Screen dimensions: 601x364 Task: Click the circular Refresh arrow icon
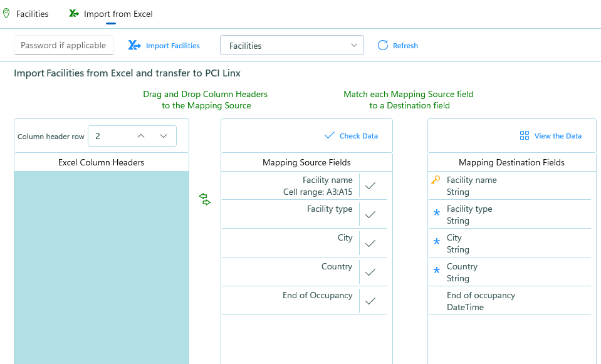point(382,45)
